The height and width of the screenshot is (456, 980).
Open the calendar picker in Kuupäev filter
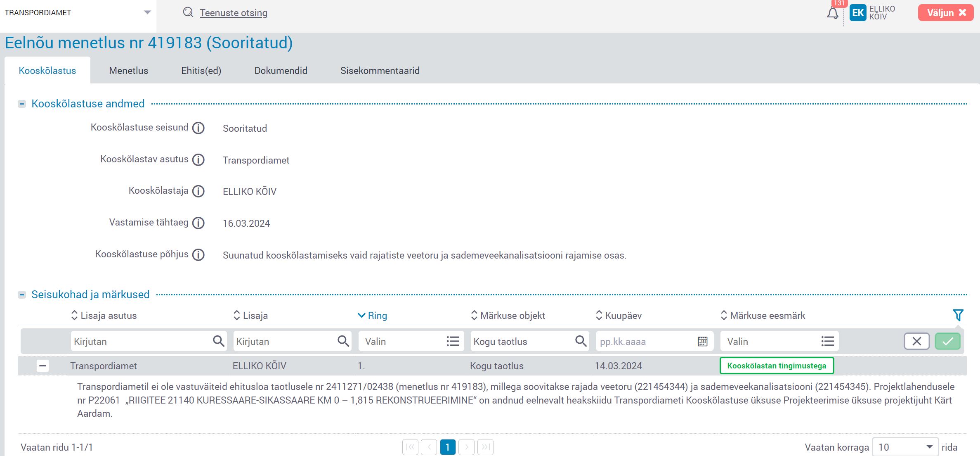pos(702,341)
